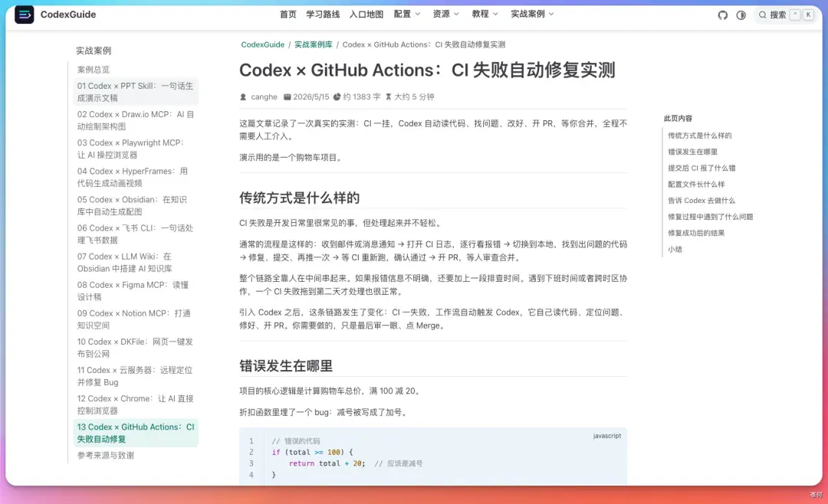Viewport: 828px width, 504px height.
Task: Open 学习路线 in the navbar
Action: tap(323, 15)
